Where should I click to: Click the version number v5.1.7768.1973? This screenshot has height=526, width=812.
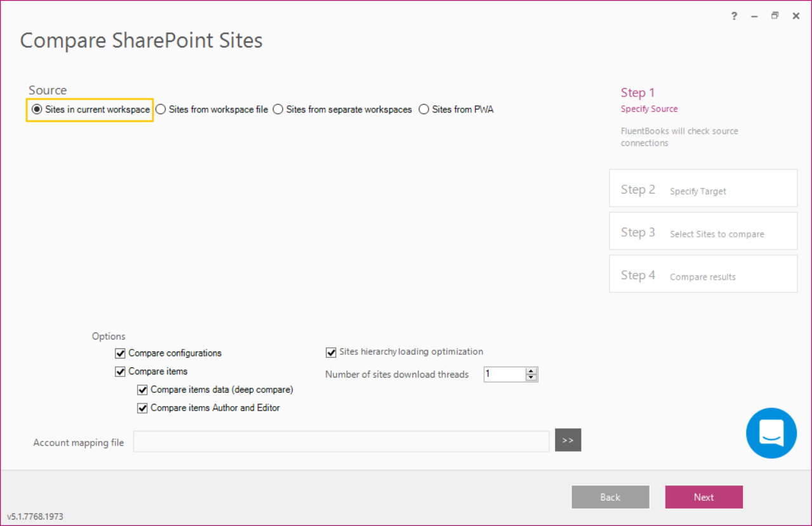[36, 516]
